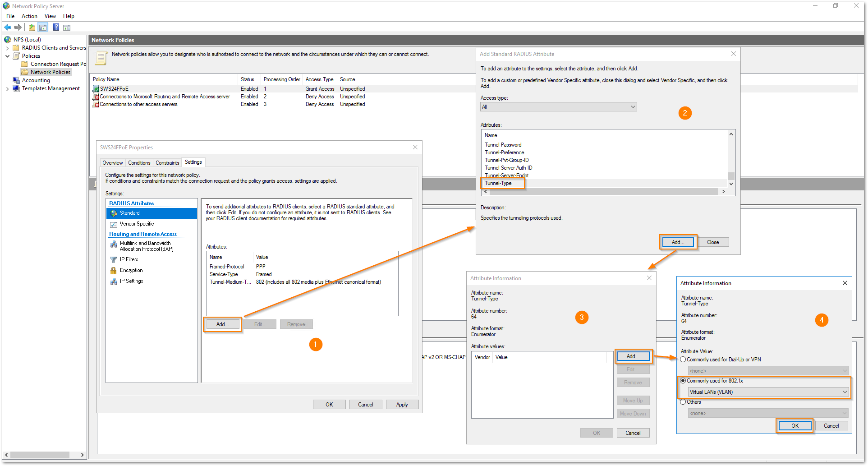
Task: Select the Encryption padlock setting
Action: (x=131, y=270)
